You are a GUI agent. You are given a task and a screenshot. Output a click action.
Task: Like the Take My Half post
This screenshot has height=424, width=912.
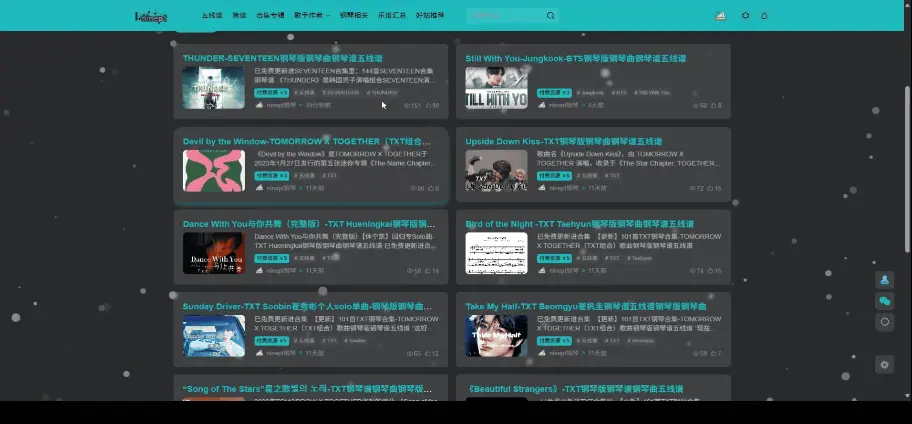[x=716, y=354]
